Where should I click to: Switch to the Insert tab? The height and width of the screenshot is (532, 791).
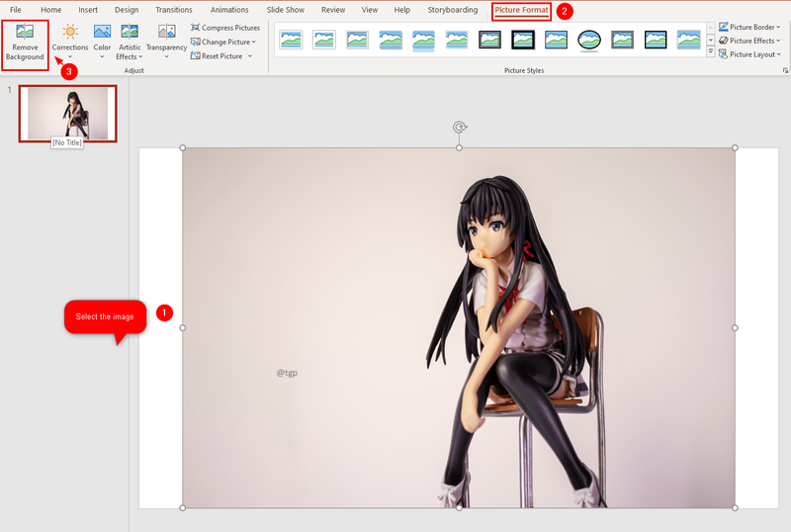tap(88, 10)
